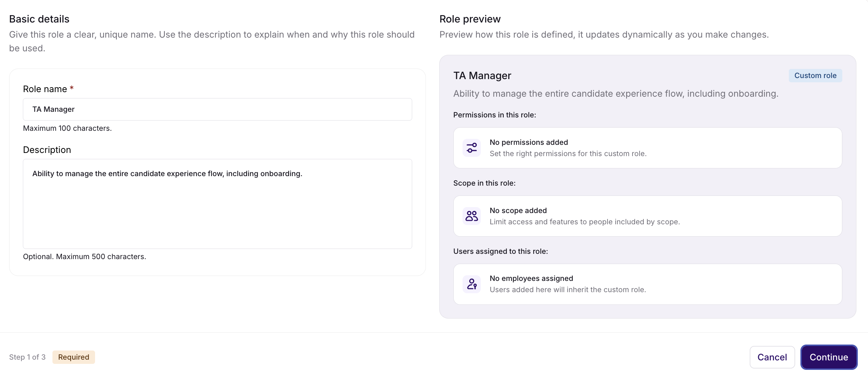Click the assigned users person icon
Viewport: 868px width, 379px height.
pyautogui.click(x=472, y=284)
